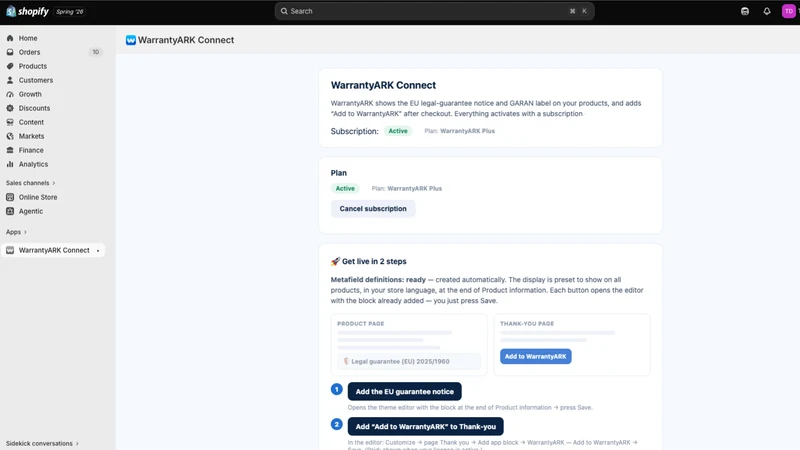Click the Finance bank icon
Screen dimensions: 800x450
click(10, 151)
